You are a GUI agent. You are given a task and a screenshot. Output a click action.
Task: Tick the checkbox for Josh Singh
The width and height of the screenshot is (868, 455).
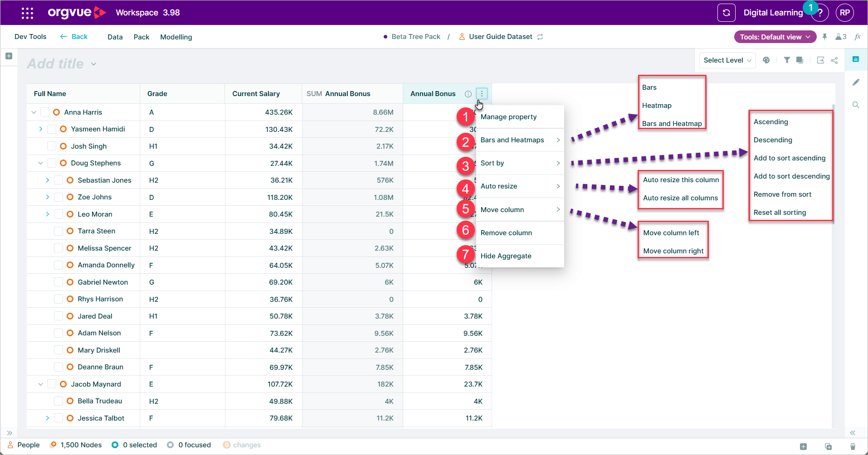[52, 146]
